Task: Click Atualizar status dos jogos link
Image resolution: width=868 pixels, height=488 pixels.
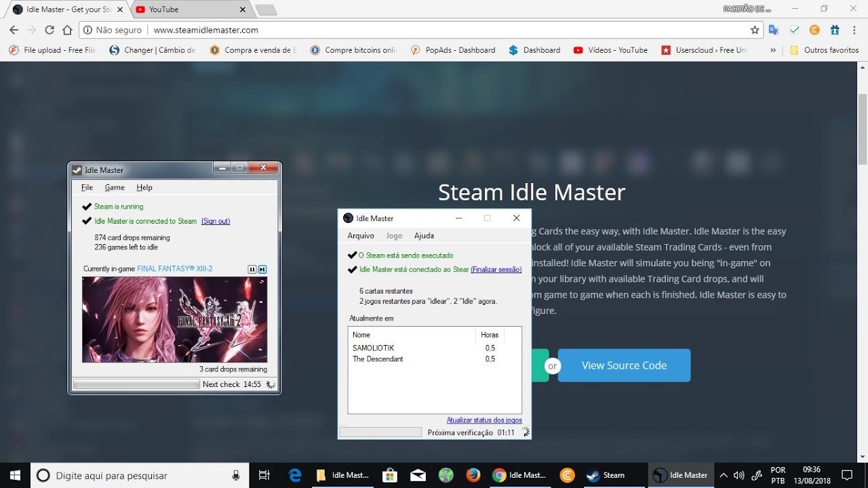Action: coord(484,420)
